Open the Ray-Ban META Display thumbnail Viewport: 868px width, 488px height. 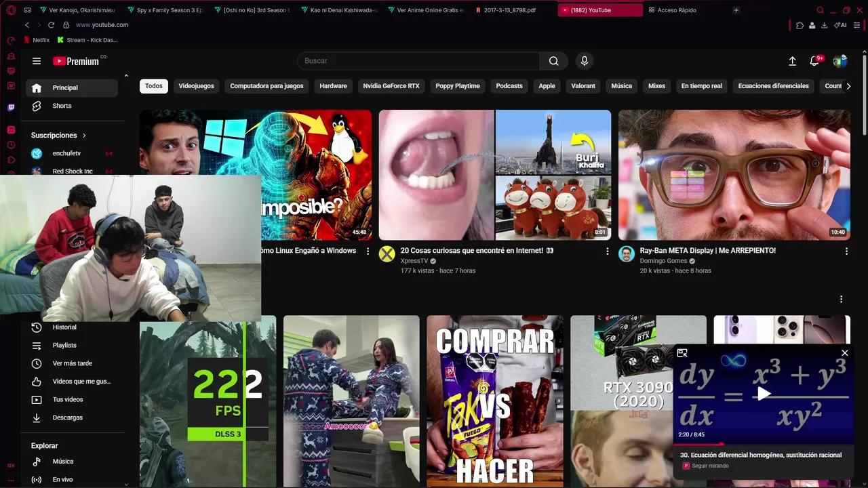click(734, 175)
